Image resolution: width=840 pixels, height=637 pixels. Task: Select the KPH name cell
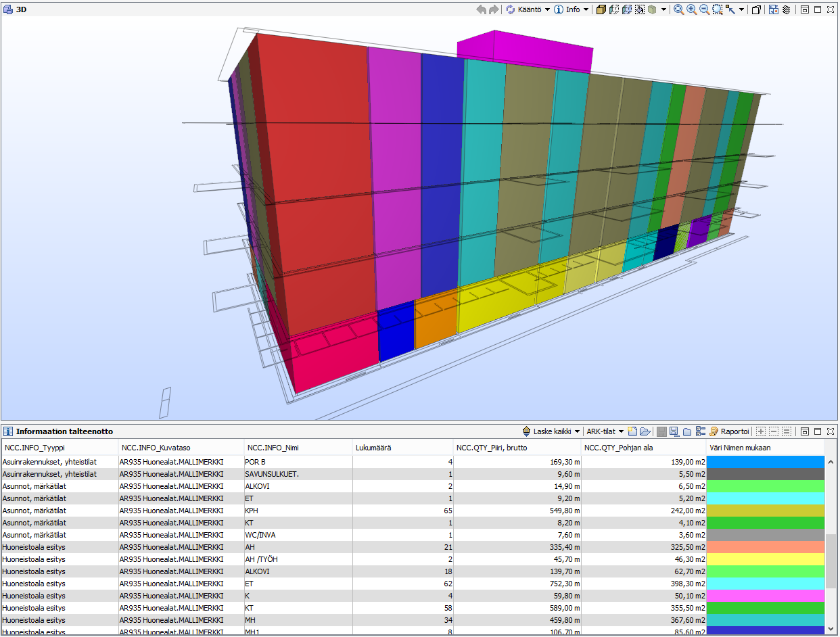298,511
